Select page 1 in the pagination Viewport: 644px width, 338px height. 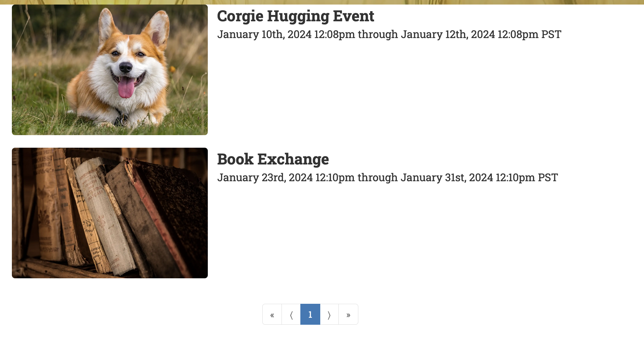click(x=310, y=315)
